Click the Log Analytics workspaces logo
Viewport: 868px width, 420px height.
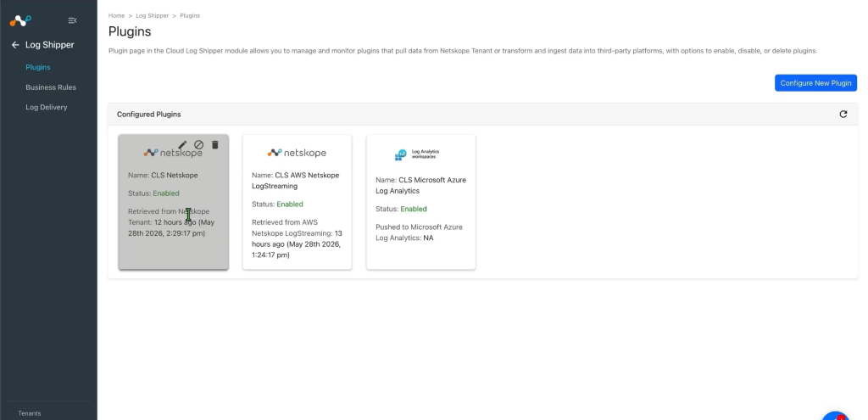417,154
